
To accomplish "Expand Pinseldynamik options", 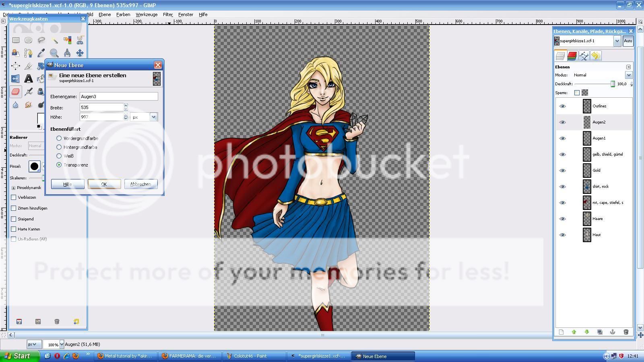I will 13,188.
